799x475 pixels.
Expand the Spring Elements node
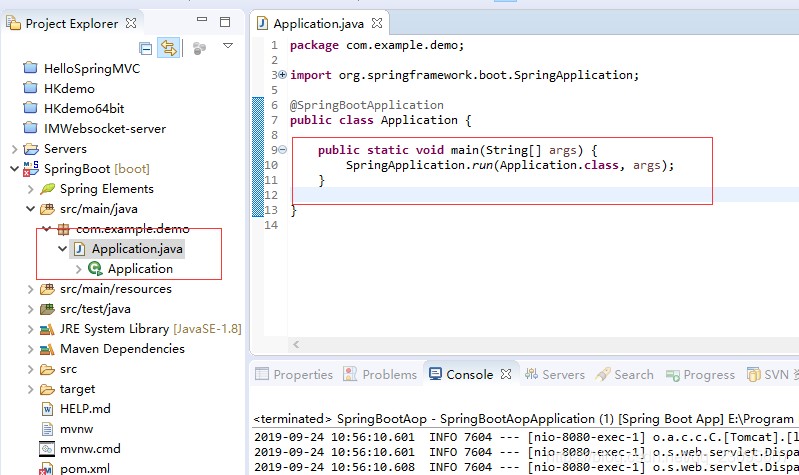click(31, 189)
